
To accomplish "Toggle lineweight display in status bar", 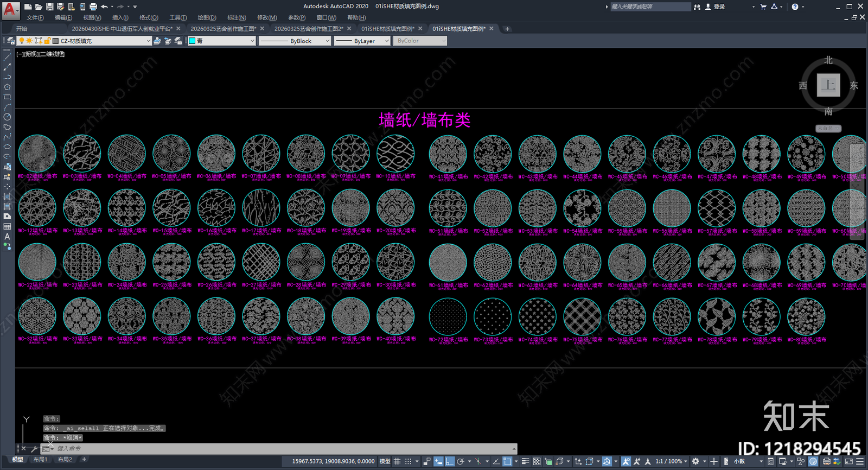I will point(525,461).
